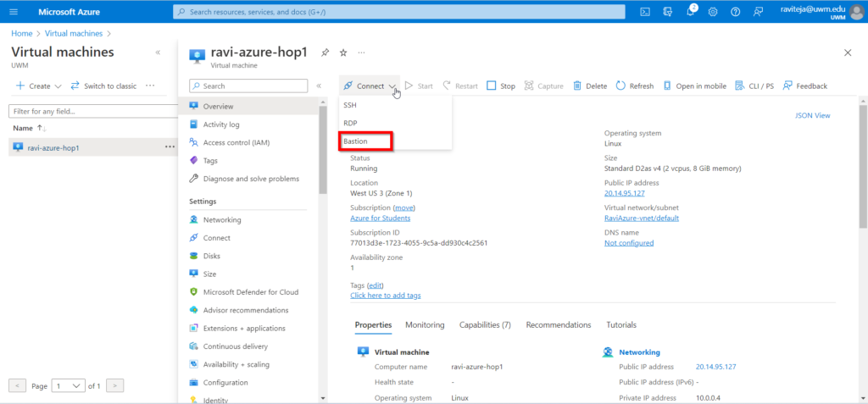Open Microsoft Defender for Cloud
The image size is (868, 404).
pos(252,292)
